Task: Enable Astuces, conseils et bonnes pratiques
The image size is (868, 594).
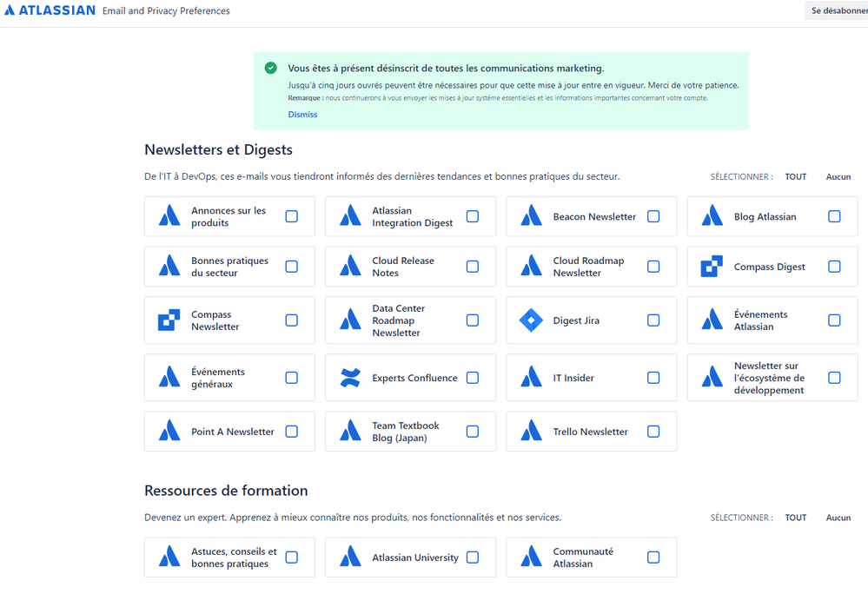Action: click(291, 557)
